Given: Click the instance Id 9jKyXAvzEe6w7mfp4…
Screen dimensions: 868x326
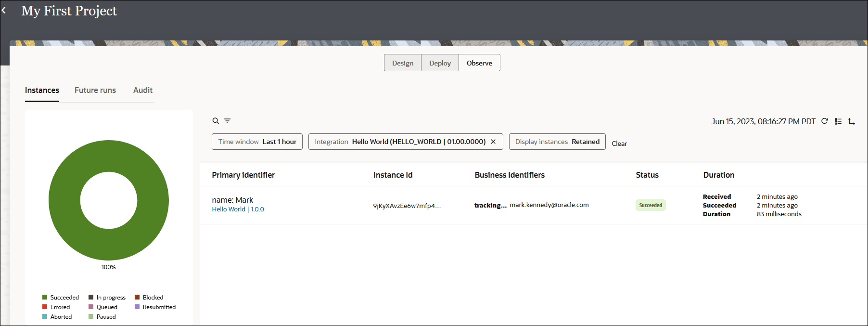Looking at the screenshot, I should tap(407, 206).
